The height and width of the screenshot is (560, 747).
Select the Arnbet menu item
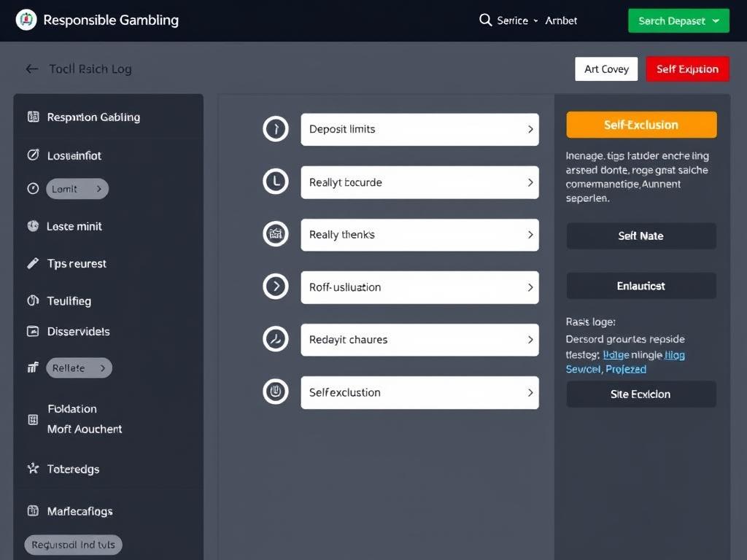tap(561, 20)
